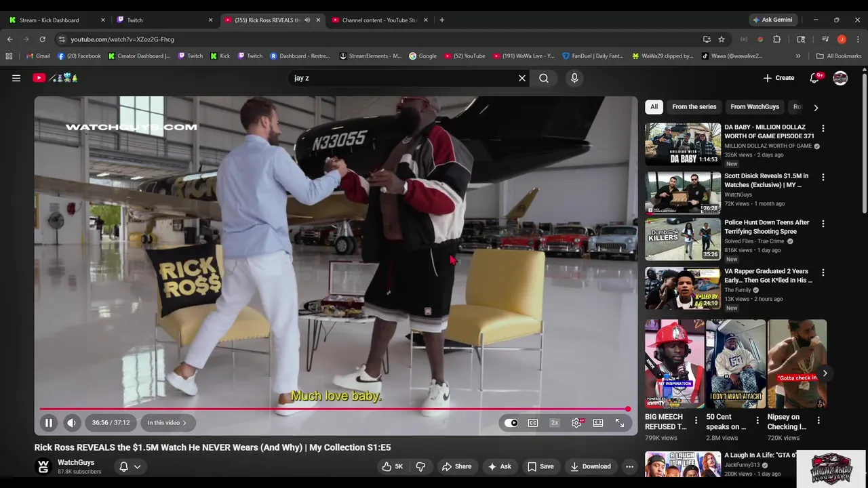Image resolution: width=868 pixels, height=488 pixels.
Task: Dislike the video
Action: (x=420, y=466)
